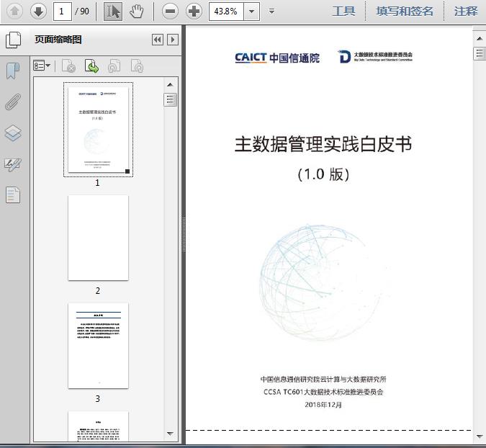
Task: Go to next page with down arrow
Action: click(x=38, y=11)
